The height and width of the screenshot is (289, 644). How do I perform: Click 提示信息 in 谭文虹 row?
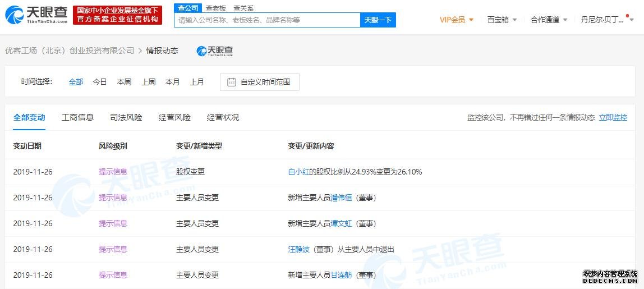[113, 224]
